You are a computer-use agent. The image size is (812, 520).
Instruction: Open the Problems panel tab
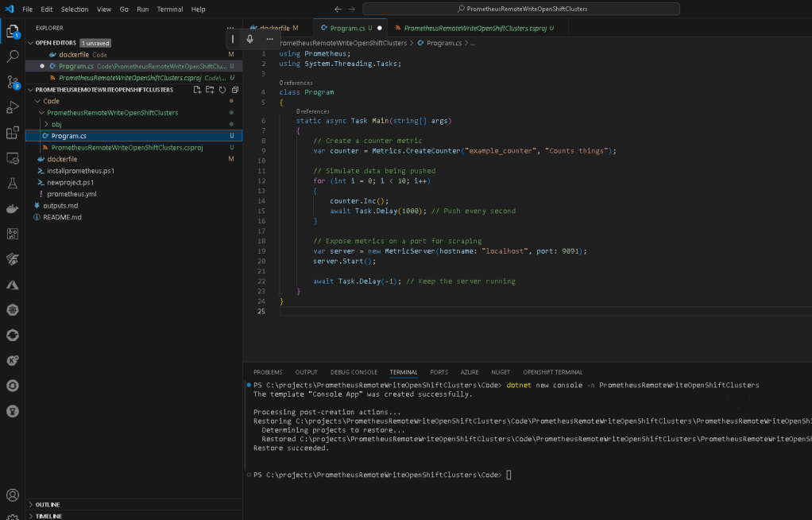click(x=268, y=372)
